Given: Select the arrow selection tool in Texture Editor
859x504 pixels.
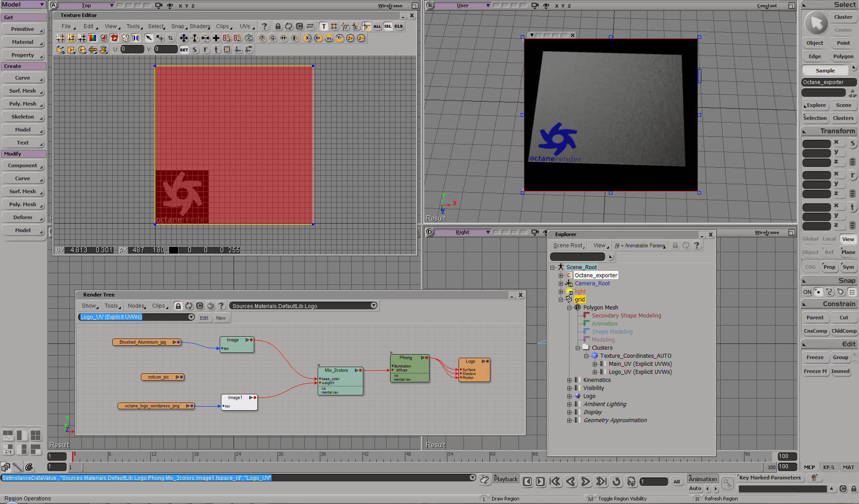Looking at the screenshot, I should coord(149,38).
